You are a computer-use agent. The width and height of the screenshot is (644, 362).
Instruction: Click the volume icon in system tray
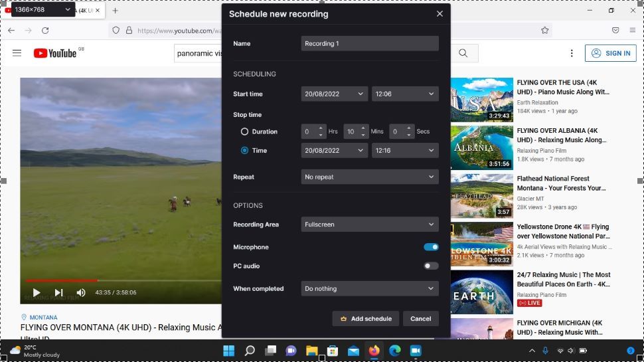tap(571, 351)
